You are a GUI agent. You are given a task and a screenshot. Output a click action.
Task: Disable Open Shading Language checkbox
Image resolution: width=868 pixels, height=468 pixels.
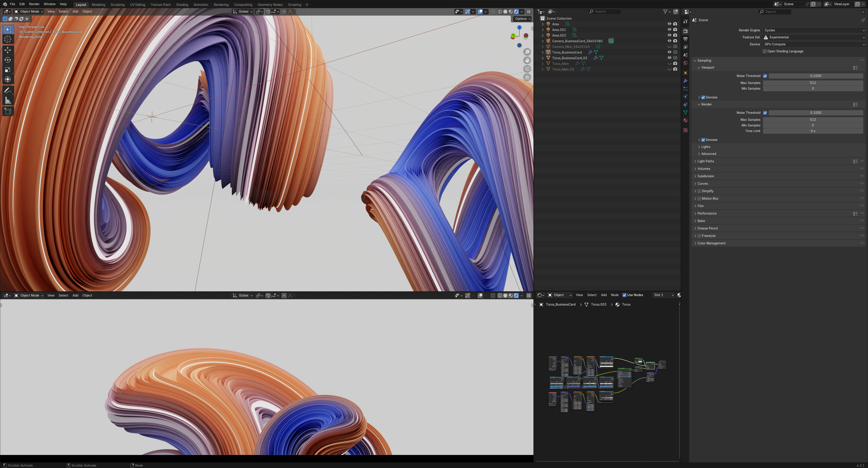pyautogui.click(x=764, y=51)
